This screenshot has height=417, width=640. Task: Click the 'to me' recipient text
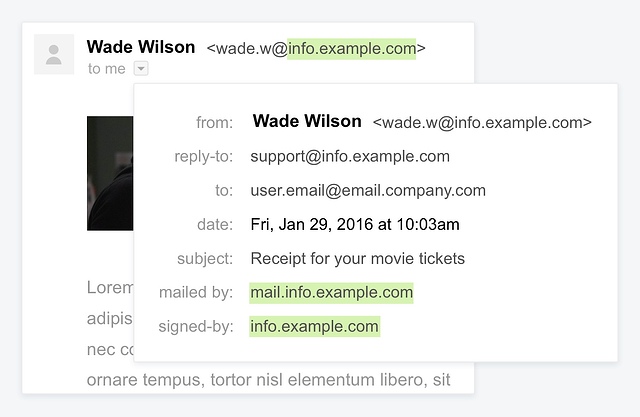(x=107, y=69)
